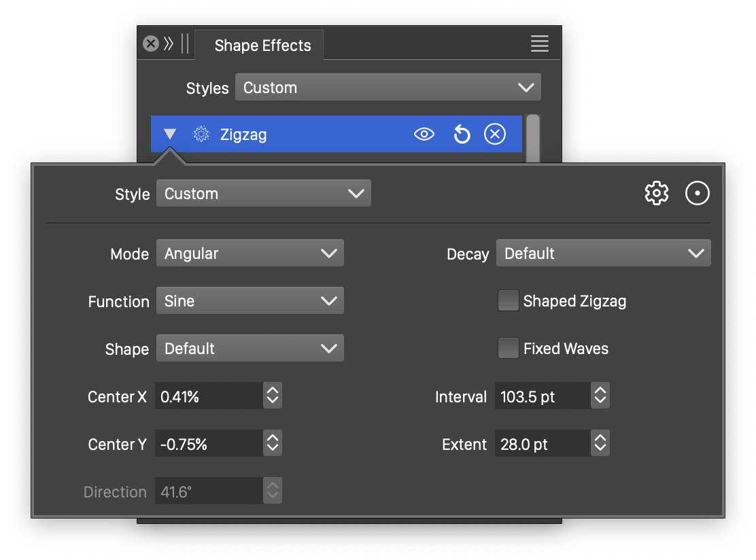Click into the Center X value field

coord(208,396)
